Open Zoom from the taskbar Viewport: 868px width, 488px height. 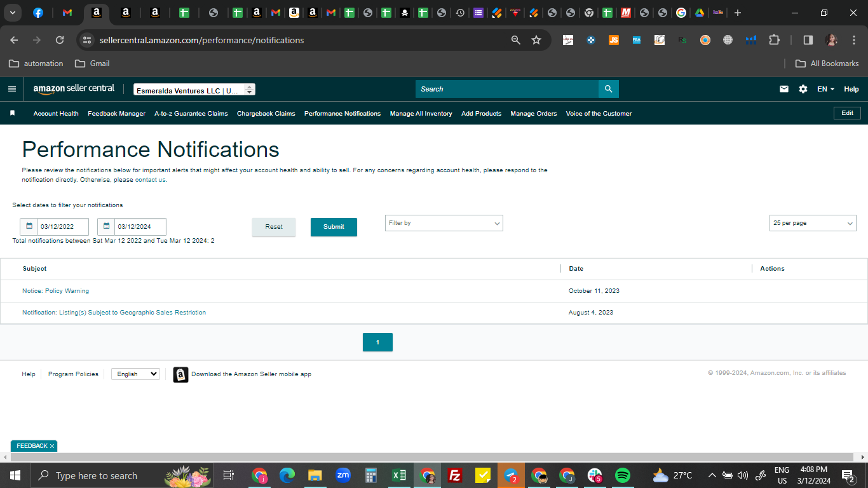(x=343, y=475)
